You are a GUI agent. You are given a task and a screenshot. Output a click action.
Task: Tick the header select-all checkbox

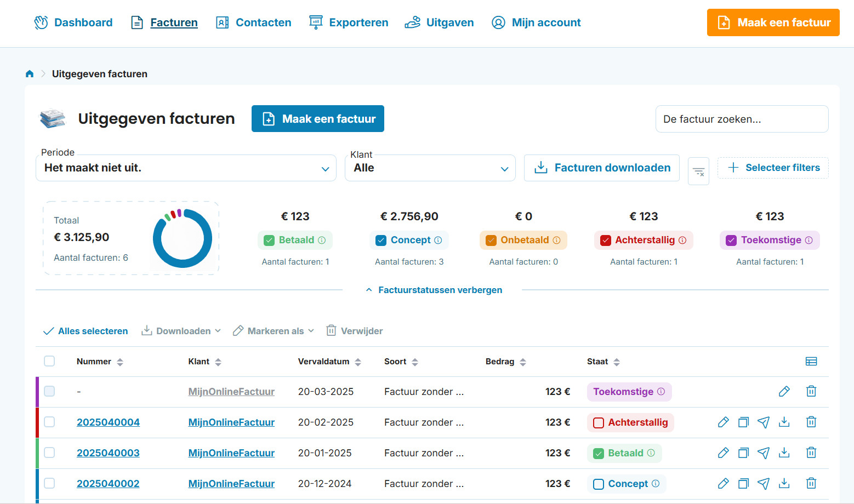[x=49, y=361]
